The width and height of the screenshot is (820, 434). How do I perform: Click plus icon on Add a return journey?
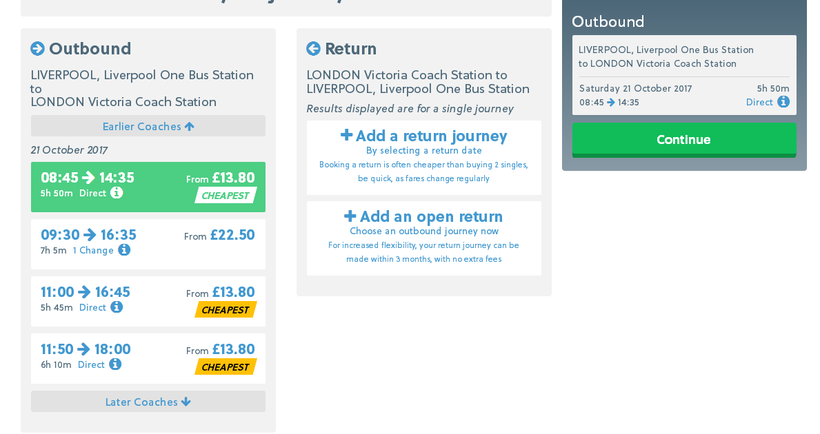347,135
